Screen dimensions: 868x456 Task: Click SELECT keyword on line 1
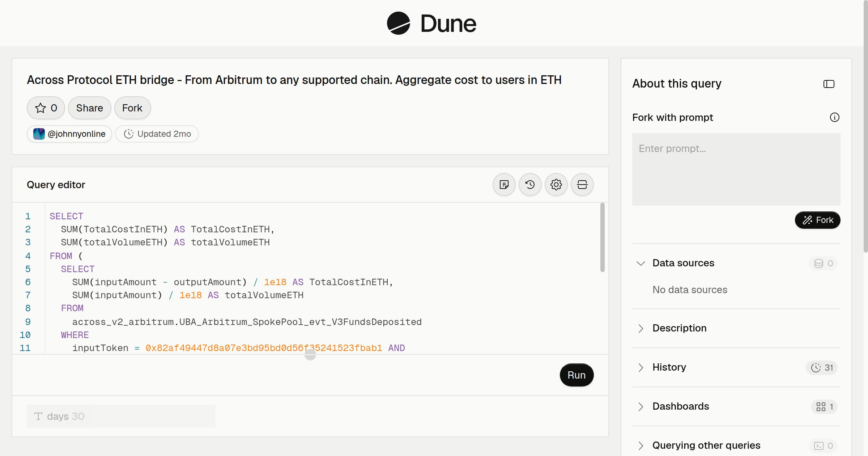pos(67,216)
